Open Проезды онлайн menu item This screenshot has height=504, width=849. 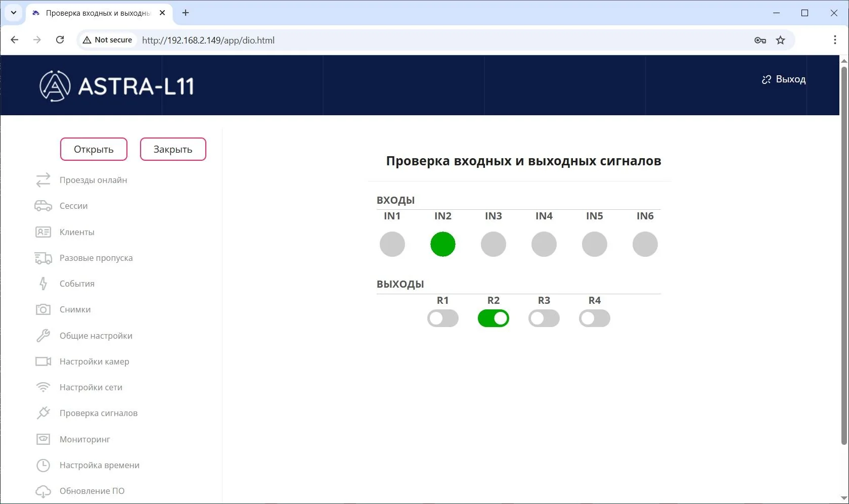93,180
